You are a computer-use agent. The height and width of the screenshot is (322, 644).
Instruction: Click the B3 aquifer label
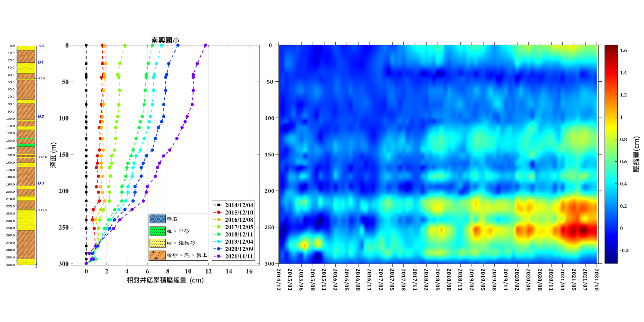[x=41, y=183]
